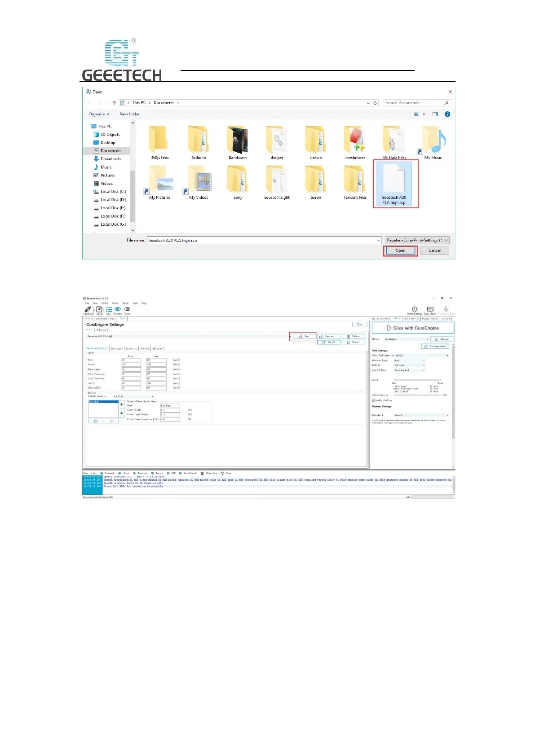
Task: Open the Adhesion Type dropdown
Action: coord(409,360)
